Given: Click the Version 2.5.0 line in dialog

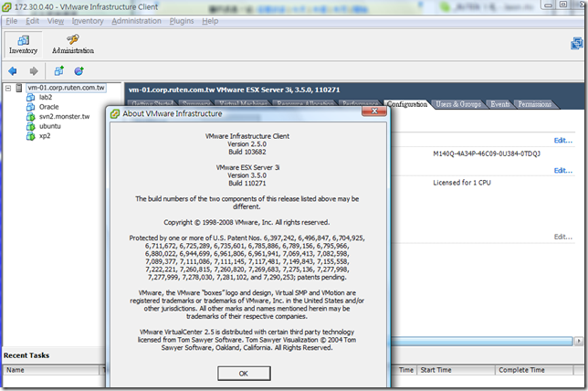Looking at the screenshot, I should pos(247,144).
